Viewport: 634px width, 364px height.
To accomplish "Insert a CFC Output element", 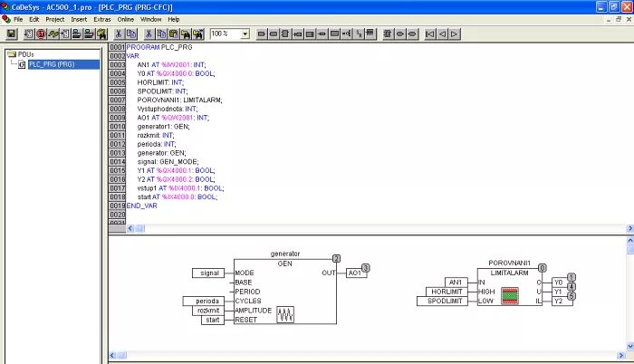I will [x=274, y=34].
